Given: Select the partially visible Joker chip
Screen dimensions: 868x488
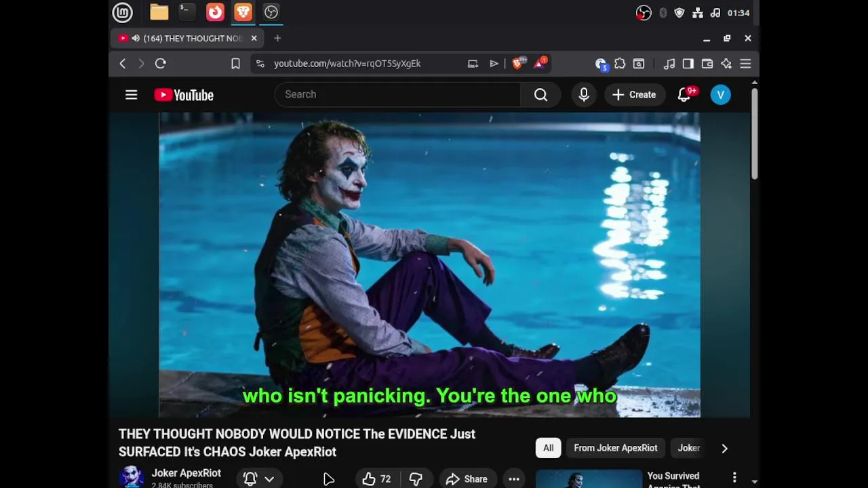Looking at the screenshot, I should click(x=689, y=448).
